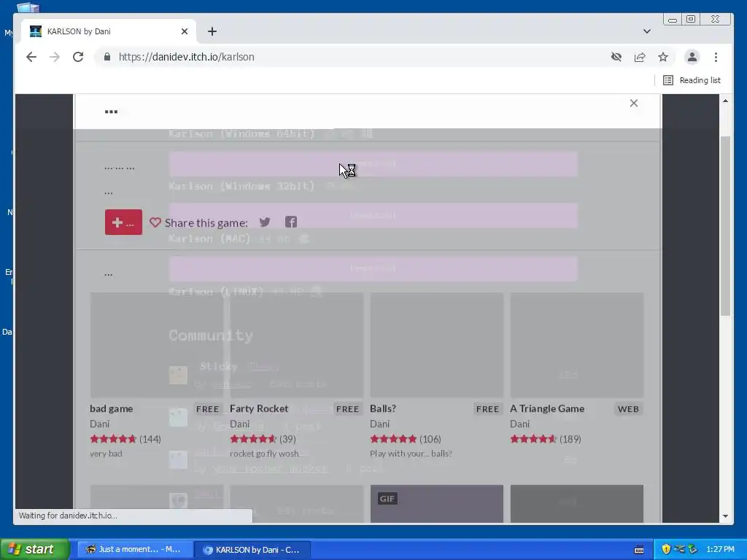Screen dimensions: 747x560
Task: Open the Farty Rocket thumbnail
Action: click(x=296, y=345)
